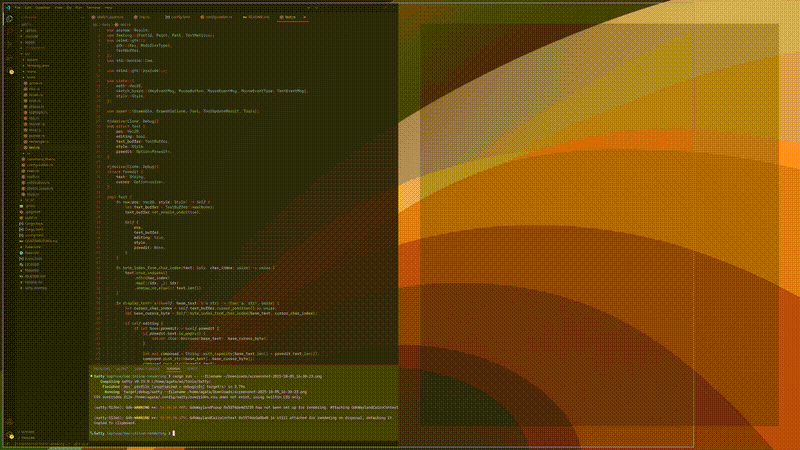Open crop.rs in the file explorer
800x450 pixels.
pyautogui.click(x=34, y=101)
